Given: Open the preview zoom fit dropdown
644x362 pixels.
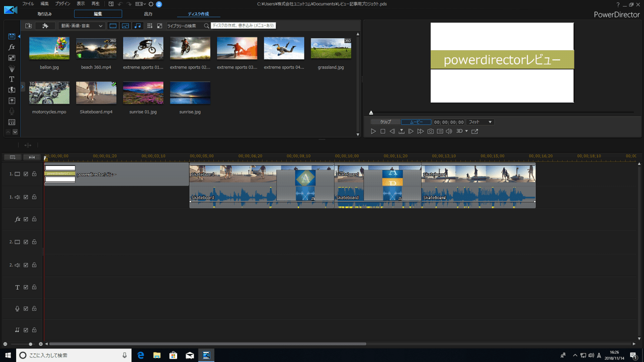Looking at the screenshot, I should (x=480, y=122).
